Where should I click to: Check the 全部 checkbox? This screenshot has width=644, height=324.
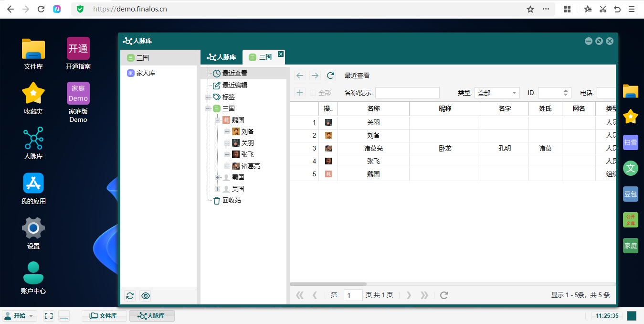[x=313, y=93]
